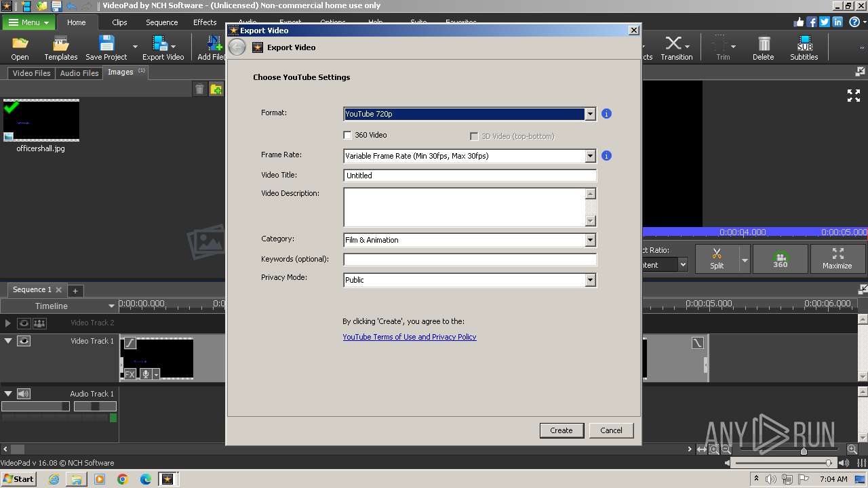The width and height of the screenshot is (868, 488).
Task: Click the Save Project toolbar icon
Action: (x=106, y=49)
